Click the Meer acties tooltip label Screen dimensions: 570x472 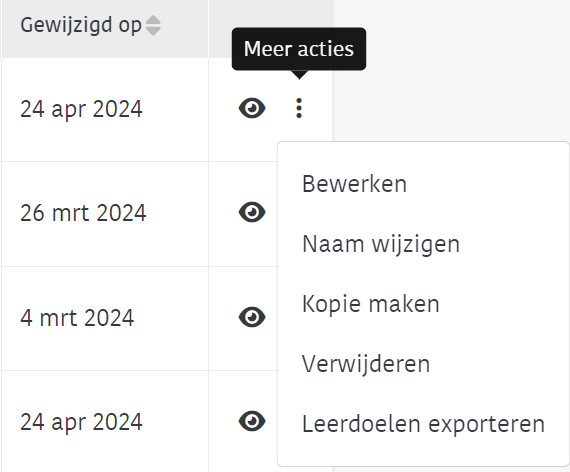click(299, 49)
